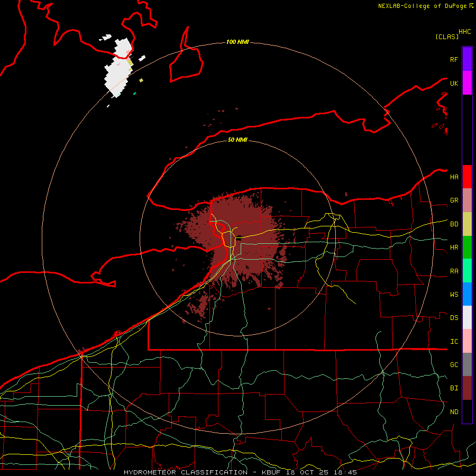
Task: Click the [CLAS] units label
Action: click(447, 36)
